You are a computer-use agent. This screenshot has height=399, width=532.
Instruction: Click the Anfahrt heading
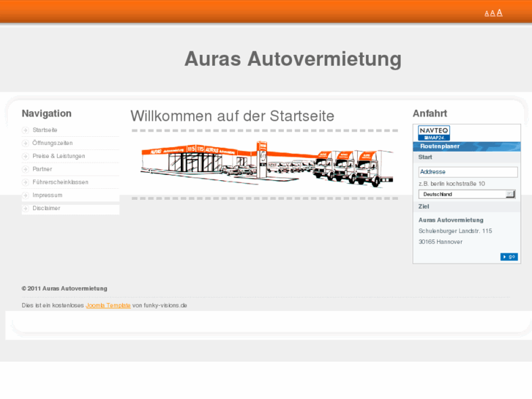pyautogui.click(x=430, y=113)
